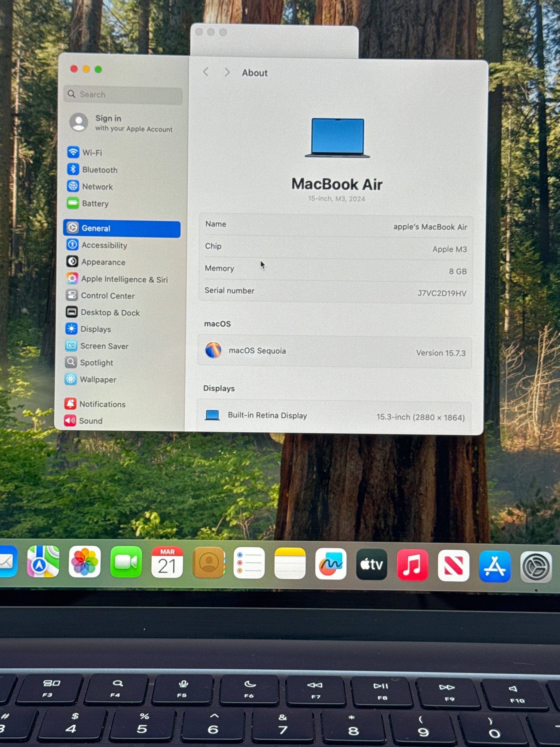Viewport: 560px width, 747px height.
Task: Select Screen Saver in sidebar
Action: [104, 346]
